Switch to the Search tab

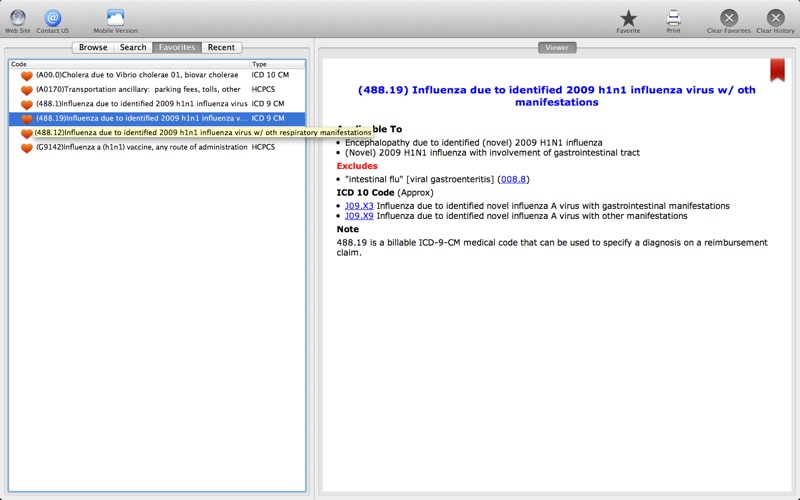[133, 47]
